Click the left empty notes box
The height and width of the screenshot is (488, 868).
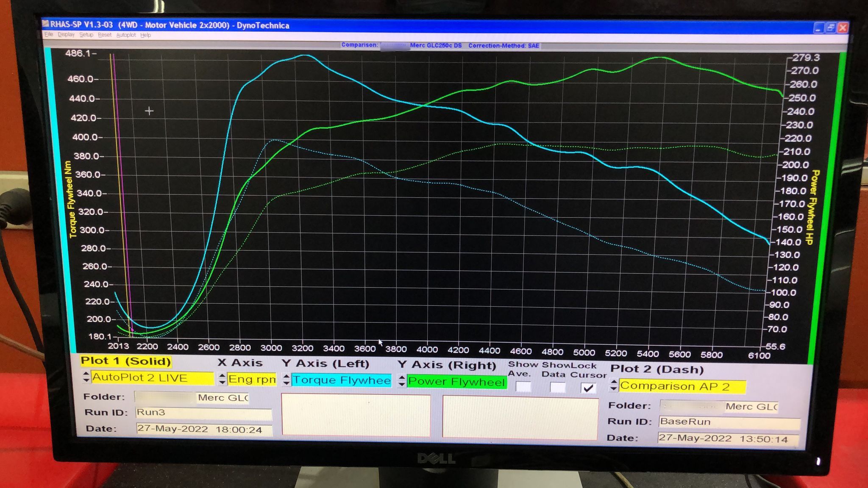[x=356, y=415]
